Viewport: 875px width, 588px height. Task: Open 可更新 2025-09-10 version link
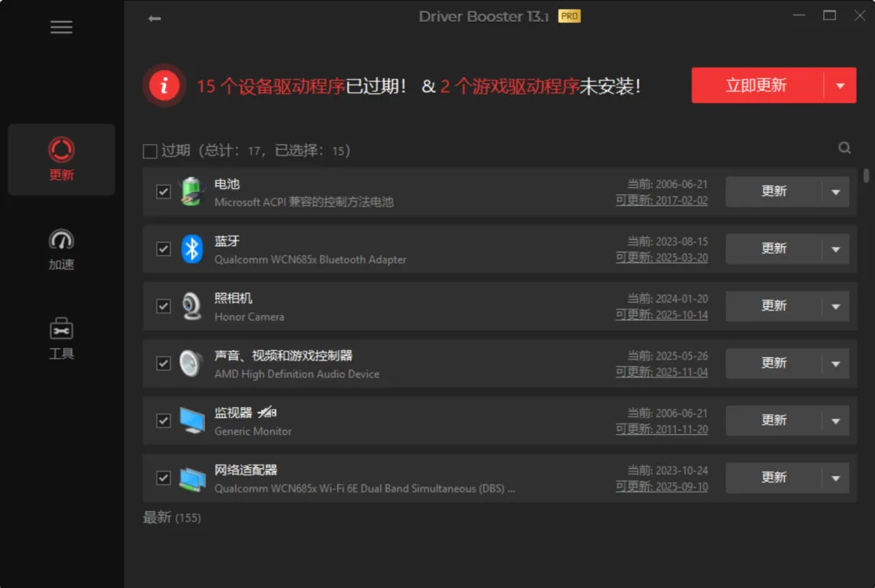(661, 487)
